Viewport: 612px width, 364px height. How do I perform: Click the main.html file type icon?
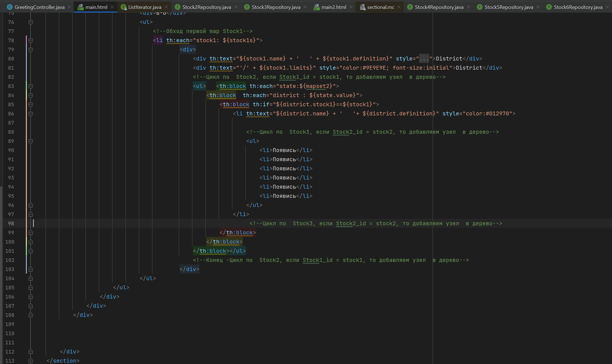coord(81,7)
